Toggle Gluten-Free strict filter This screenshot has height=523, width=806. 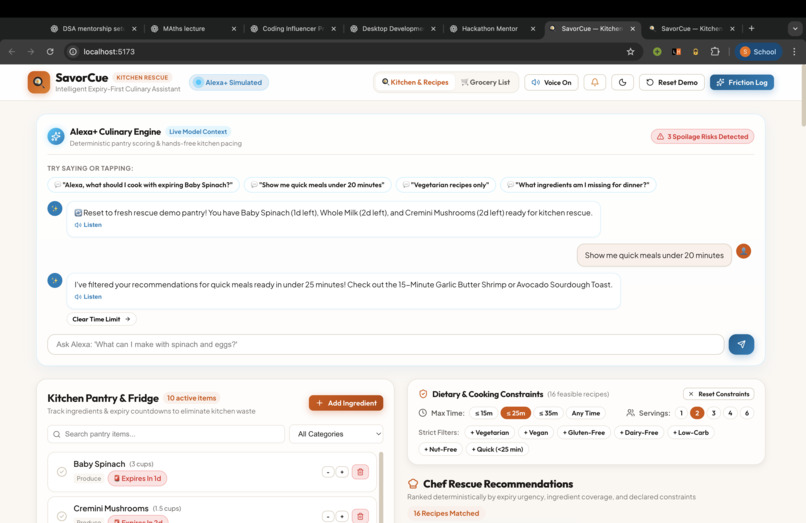pos(584,432)
